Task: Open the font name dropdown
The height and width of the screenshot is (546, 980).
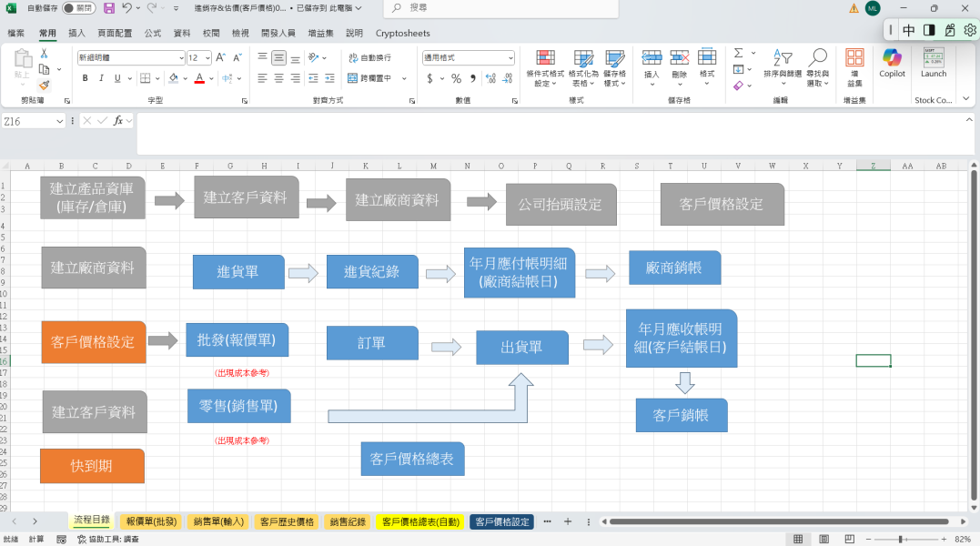Action: (181, 57)
